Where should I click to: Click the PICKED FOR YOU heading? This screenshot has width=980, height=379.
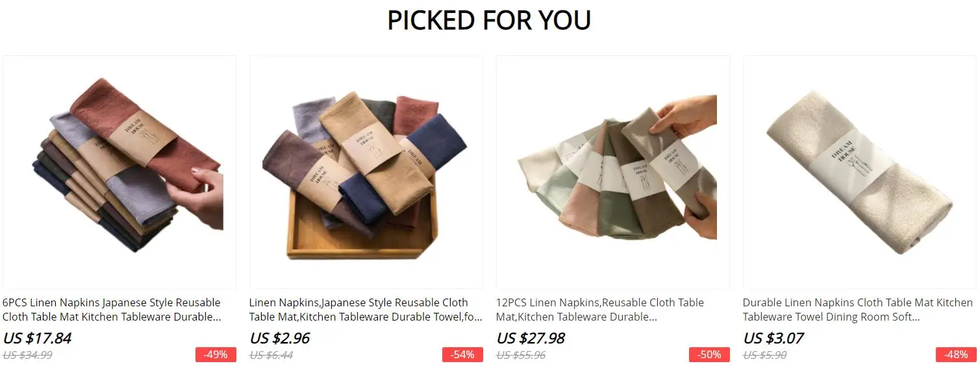(489, 20)
